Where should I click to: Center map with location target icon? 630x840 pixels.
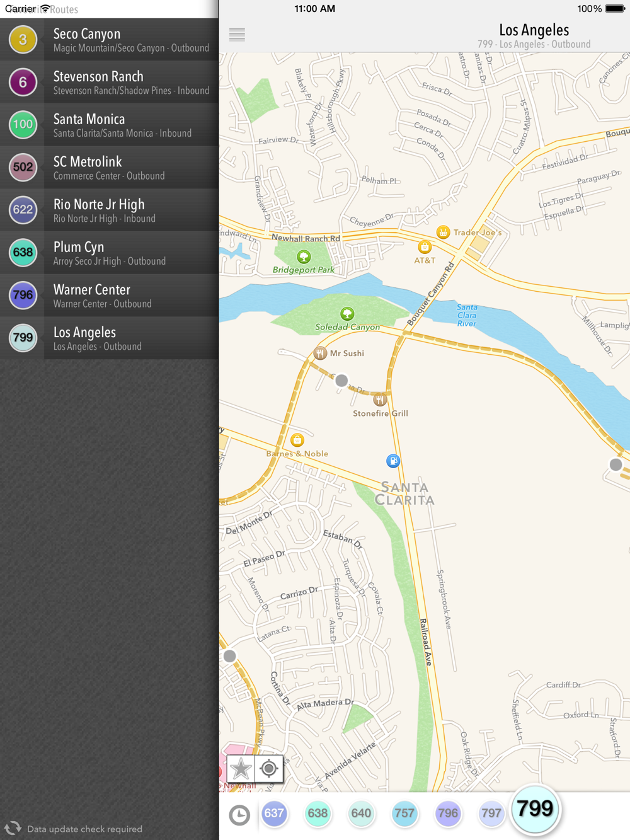click(x=269, y=769)
